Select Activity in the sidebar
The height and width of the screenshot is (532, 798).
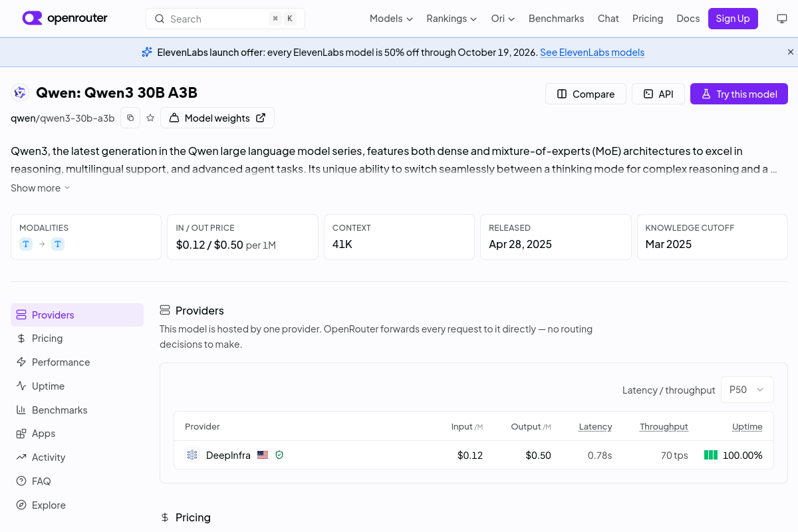tap(77, 458)
